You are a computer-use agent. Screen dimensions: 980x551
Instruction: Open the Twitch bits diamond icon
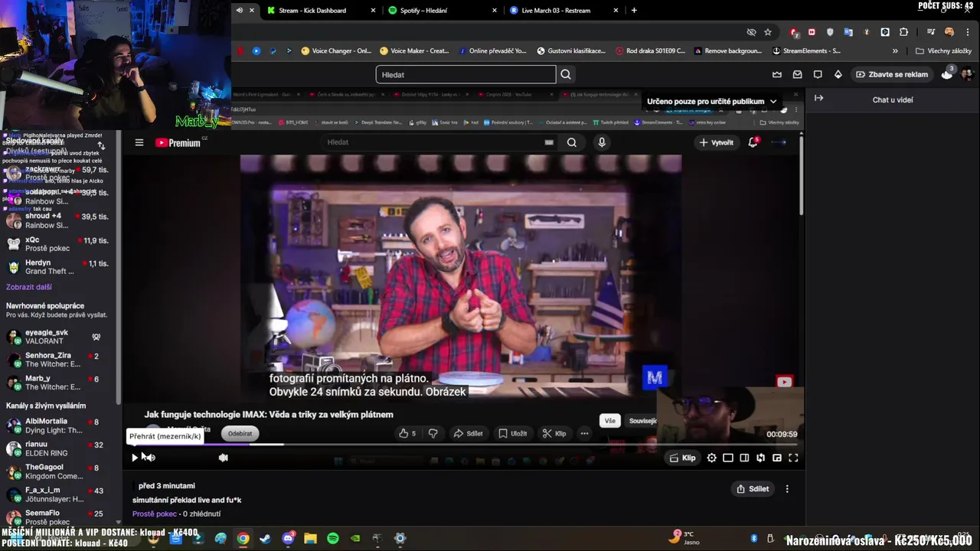tap(838, 74)
